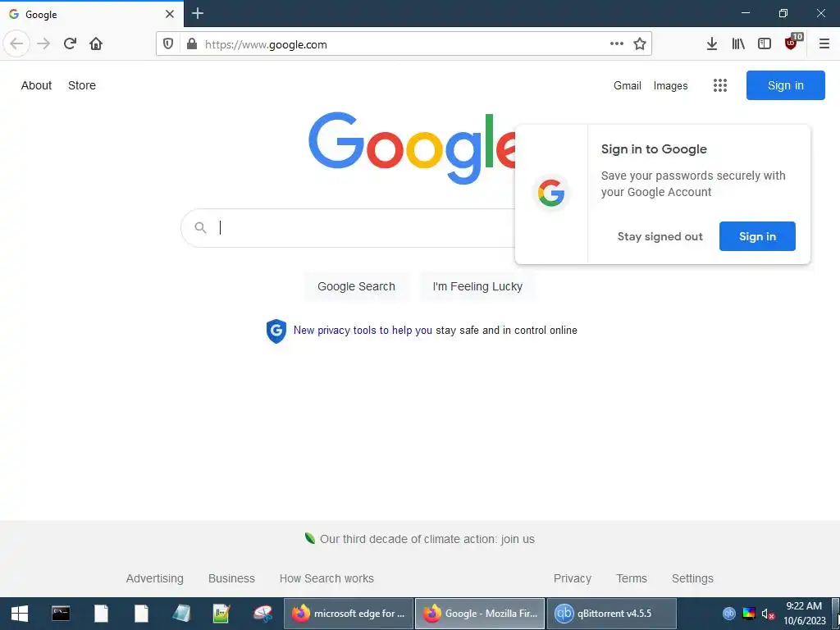The image size is (840, 630).
Task: Open New privacy tools to help you link
Action: 363,331
